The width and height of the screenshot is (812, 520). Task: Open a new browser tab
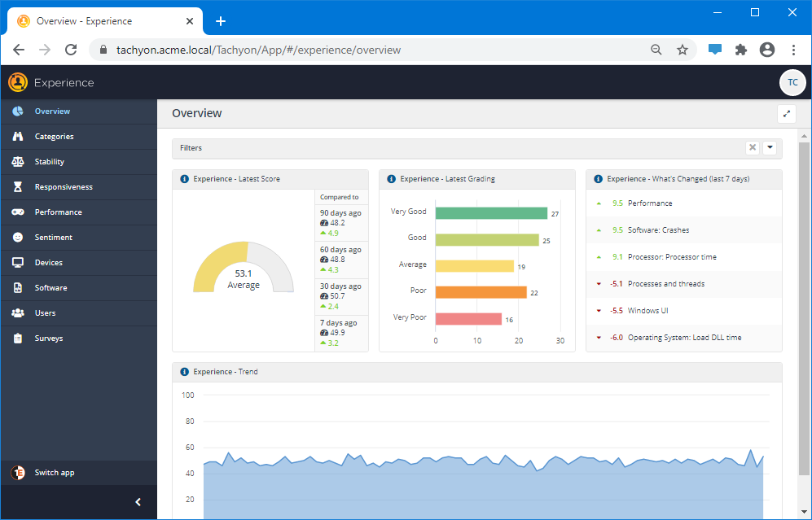pyautogui.click(x=221, y=21)
